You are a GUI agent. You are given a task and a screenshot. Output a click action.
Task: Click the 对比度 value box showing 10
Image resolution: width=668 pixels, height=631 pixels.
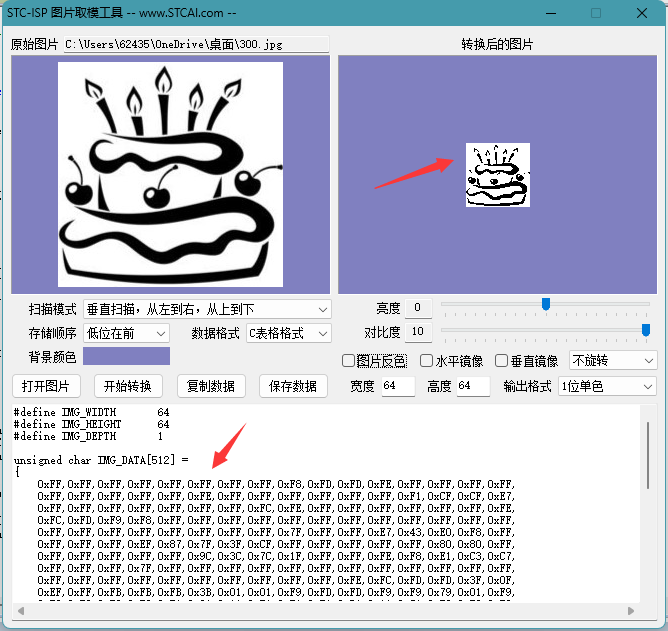click(418, 331)
